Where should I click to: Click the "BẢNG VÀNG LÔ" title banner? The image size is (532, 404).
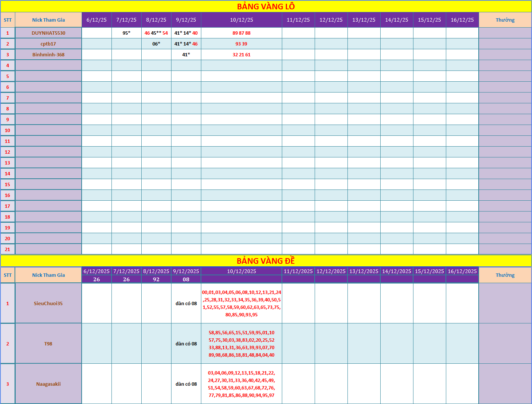pyautogui.click(x=266, y=6)
